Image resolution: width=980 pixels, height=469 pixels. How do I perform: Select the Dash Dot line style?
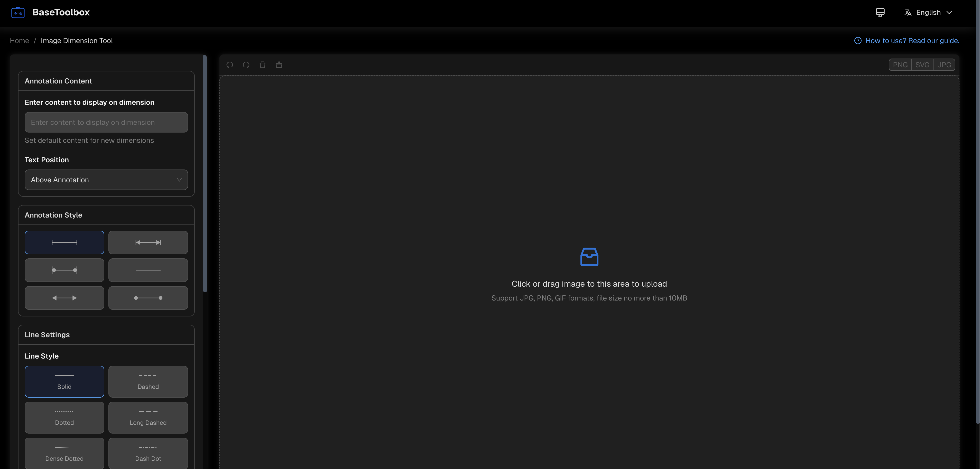[148, 453]
